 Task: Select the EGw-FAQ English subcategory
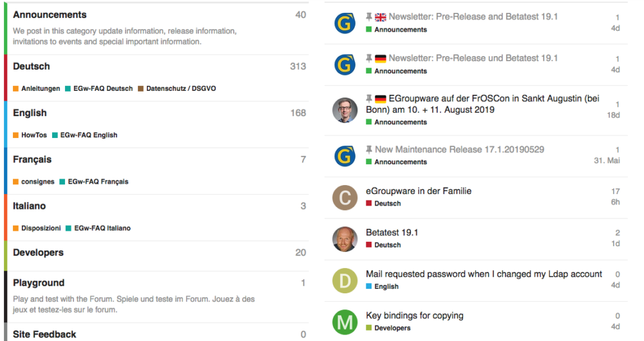coord(88,135)
